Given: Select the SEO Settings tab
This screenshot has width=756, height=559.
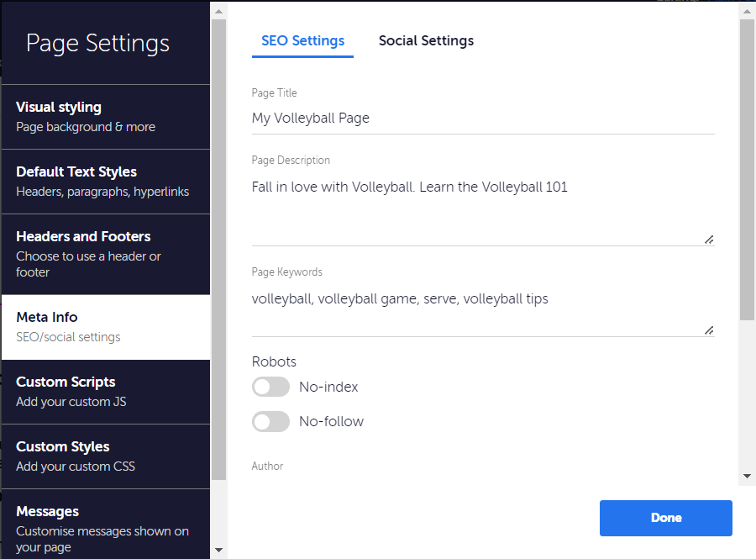Looking at the screenshot, I should pyautogui.click(x=302, y=40).
